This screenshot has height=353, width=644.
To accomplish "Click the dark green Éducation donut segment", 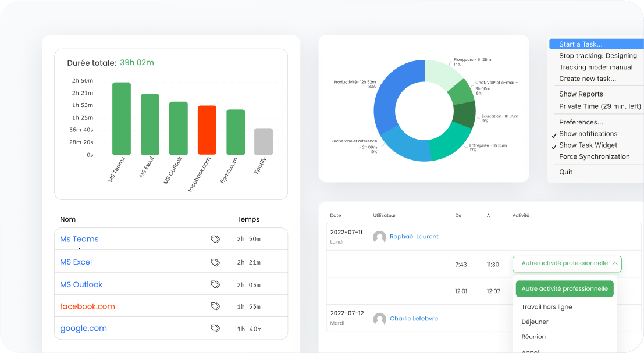I will click(464, 114).
